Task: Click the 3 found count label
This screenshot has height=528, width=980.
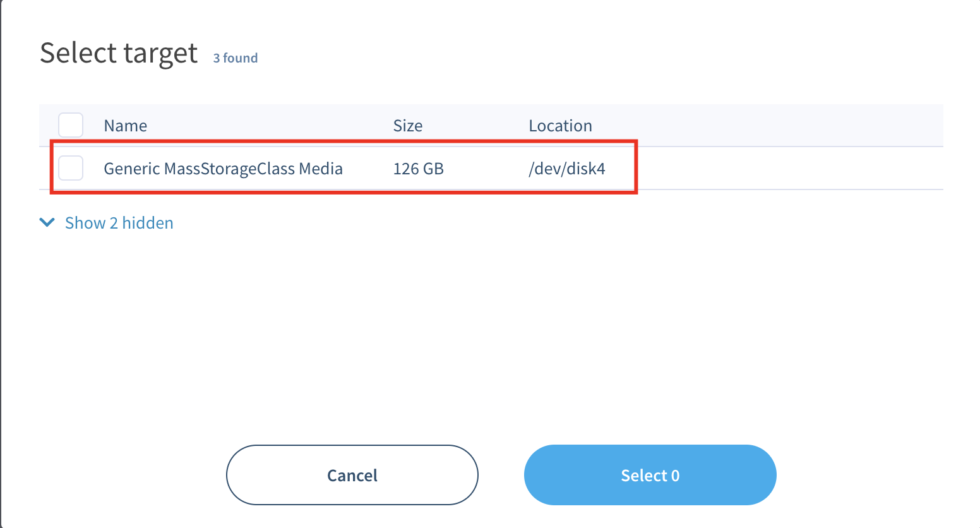Action: 235,58
